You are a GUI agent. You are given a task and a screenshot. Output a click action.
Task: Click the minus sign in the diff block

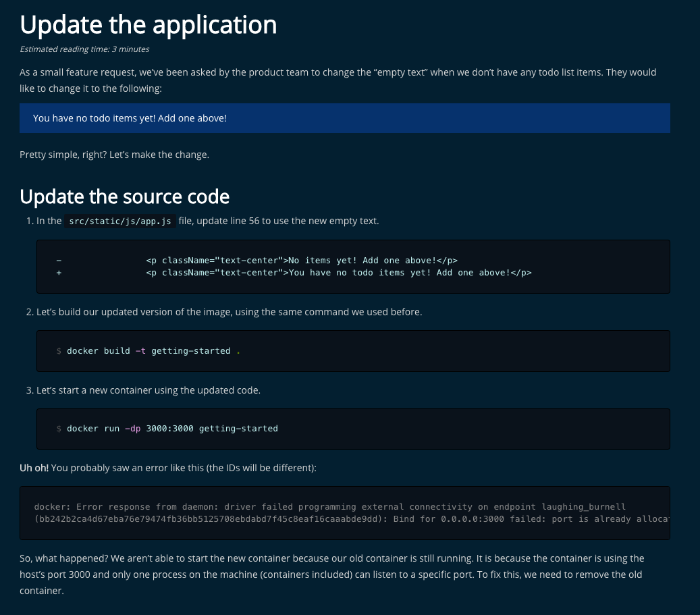point(59,261)
